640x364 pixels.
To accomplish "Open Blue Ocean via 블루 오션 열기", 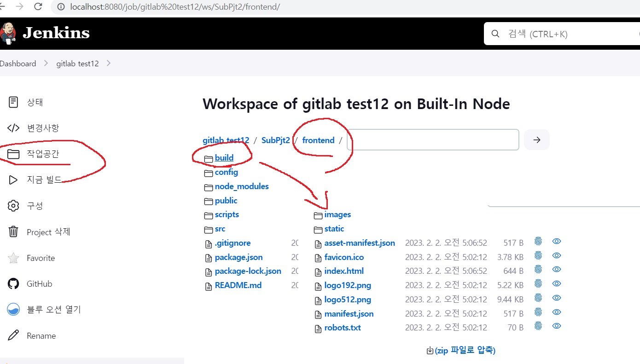I will click(54, 310).
